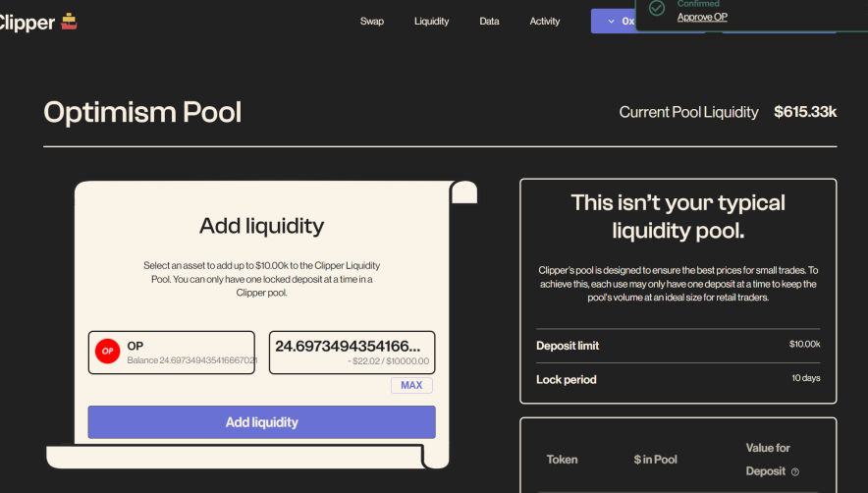Click the green Confirmed checkmark icon
868x493 pixels.
657,8
